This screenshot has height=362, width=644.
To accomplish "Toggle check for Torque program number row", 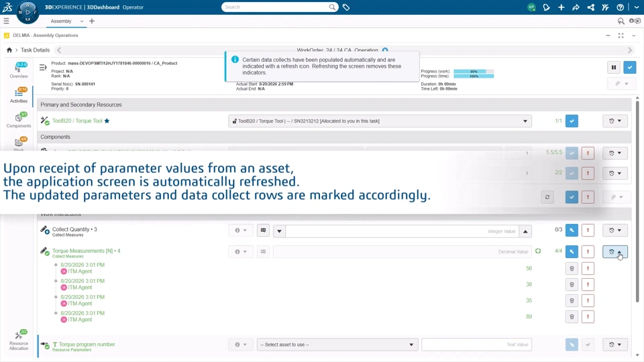I will pyautogui.click(x=588, y=345).
